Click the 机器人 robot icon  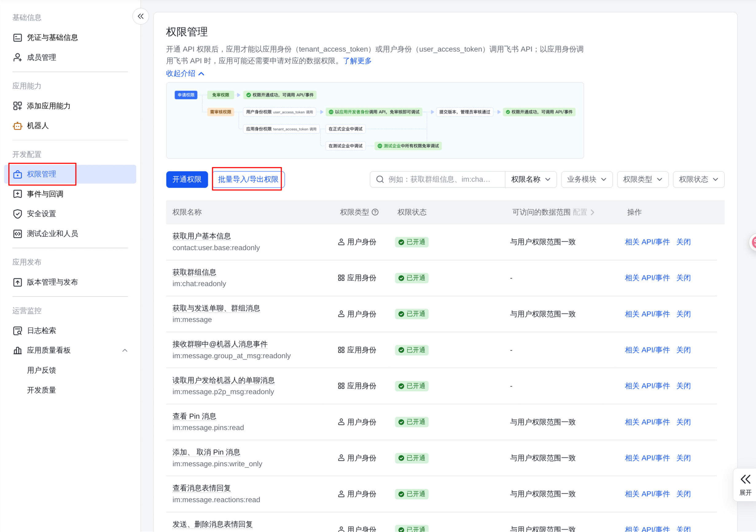18,126
